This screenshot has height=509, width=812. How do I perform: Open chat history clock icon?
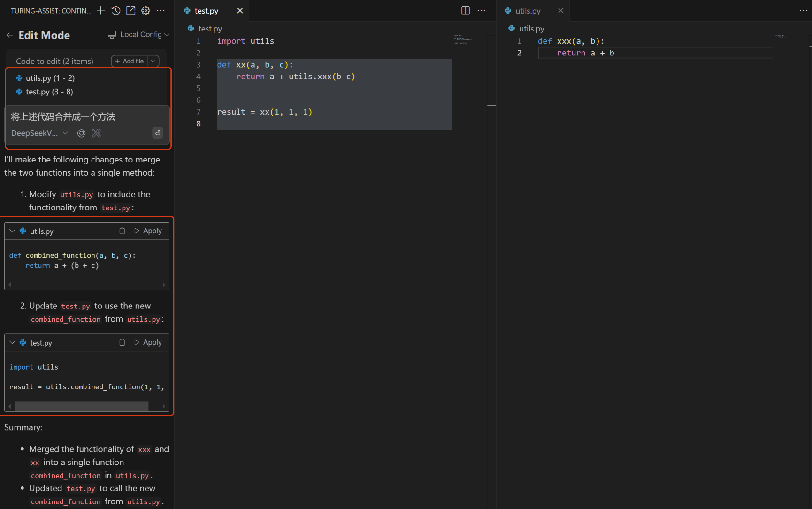click(116, 10)
